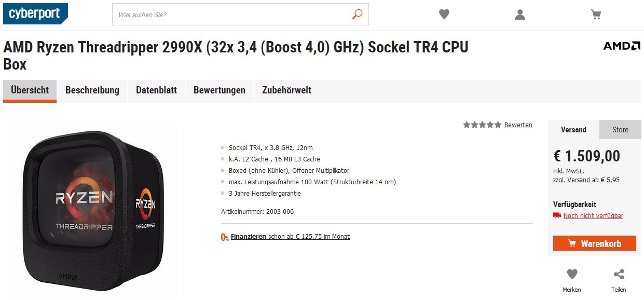644x300 pixels.
Task: Open the Datenblatt tab
Action: click(x=156, y=90)
